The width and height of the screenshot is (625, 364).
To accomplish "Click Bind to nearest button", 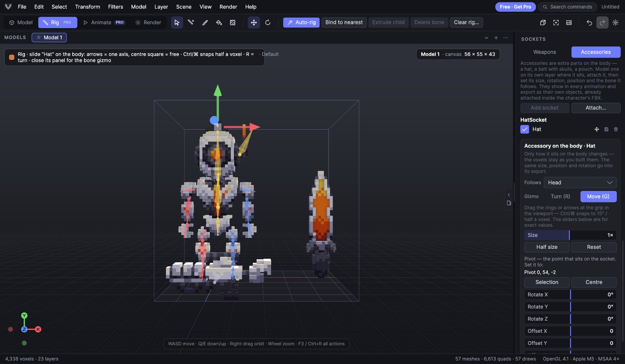I will [x=344, y=23].
